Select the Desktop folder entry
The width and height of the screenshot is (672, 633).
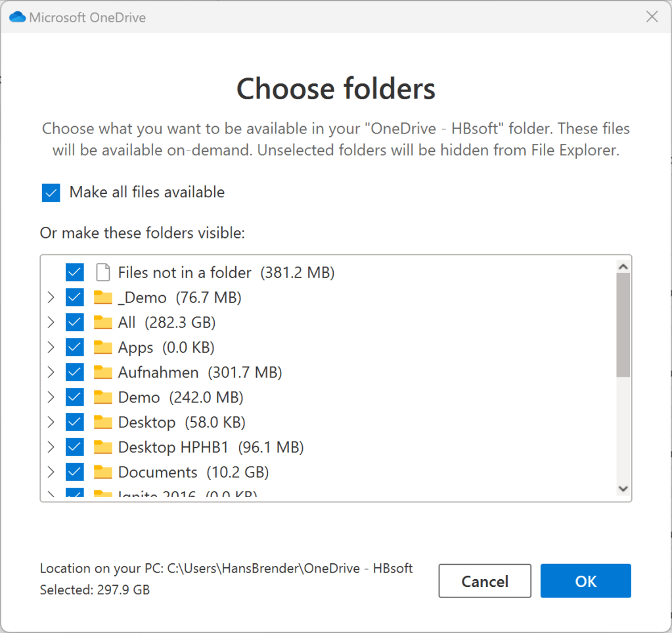tap(146, 422)
